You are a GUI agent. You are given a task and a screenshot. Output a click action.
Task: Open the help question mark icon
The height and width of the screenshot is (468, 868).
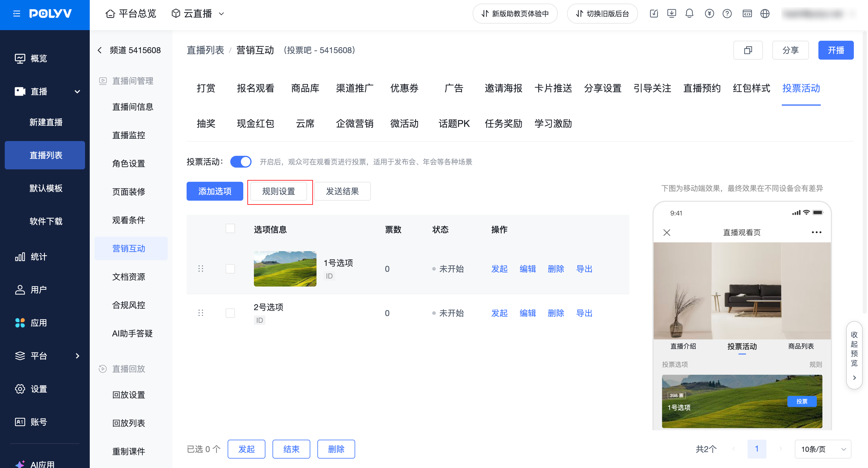tap(727, 14)
